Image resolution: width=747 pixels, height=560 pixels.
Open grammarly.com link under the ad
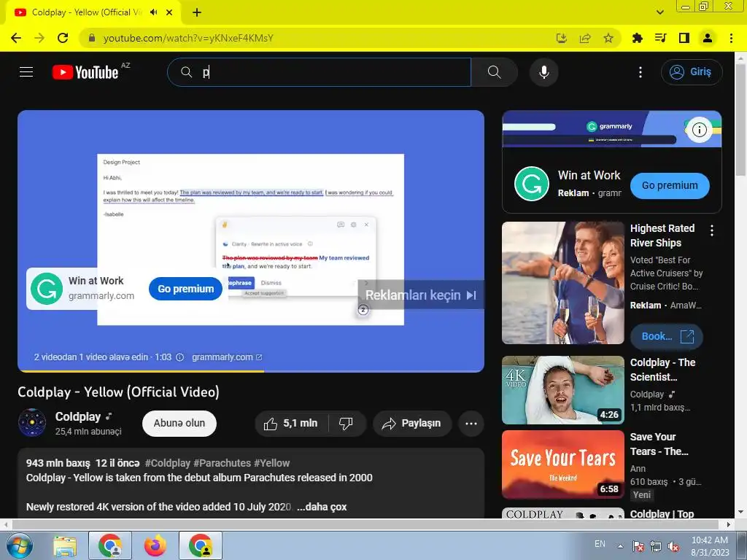227,357
